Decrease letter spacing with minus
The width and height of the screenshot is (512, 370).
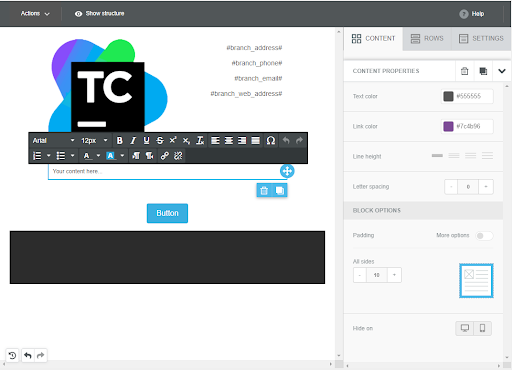(x=451, y=187)
